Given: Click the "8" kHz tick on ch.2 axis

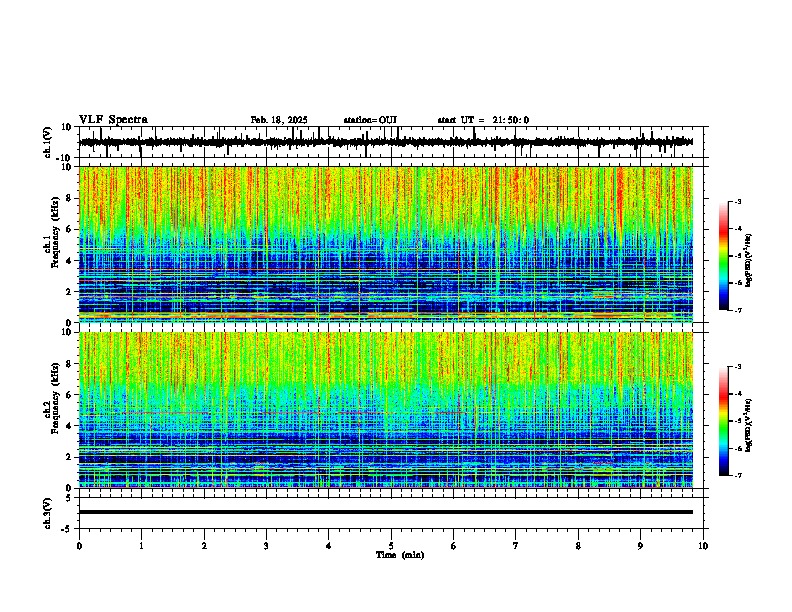Looking at the screenshot, I should 69,364.
